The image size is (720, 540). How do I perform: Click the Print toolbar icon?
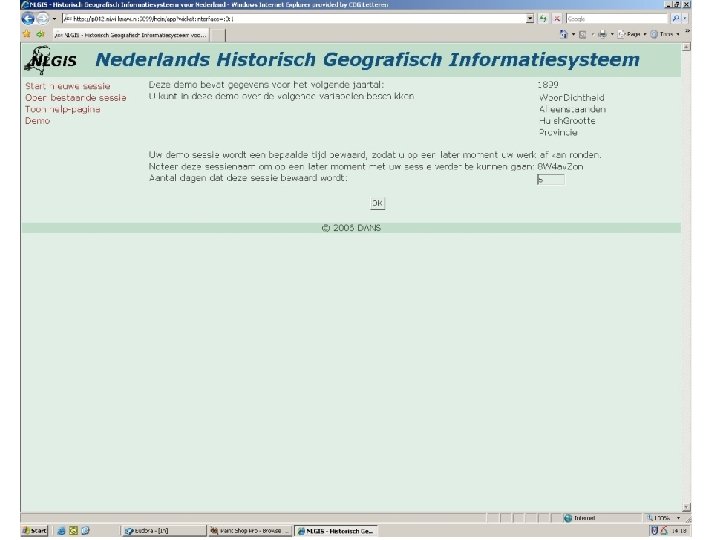coord(602,34)
